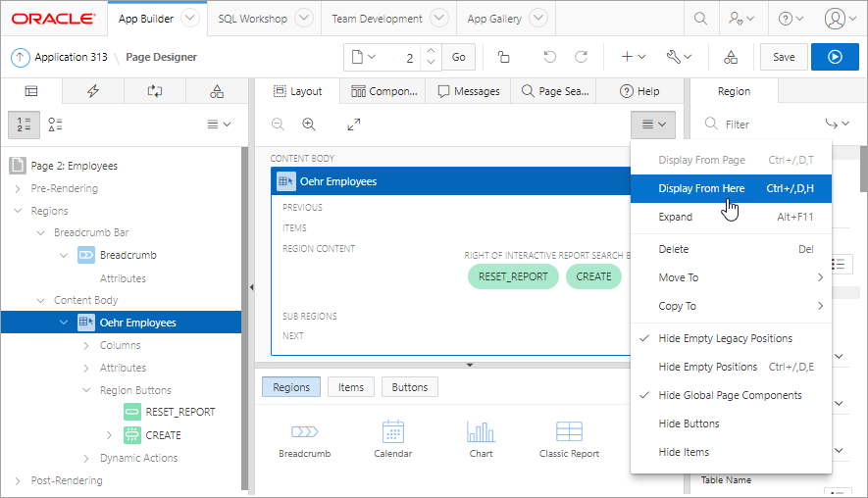The width and height of the screenshot is (868, 498).
Task: Click the CREATE button in layout
Action: (x=593, y=276)
